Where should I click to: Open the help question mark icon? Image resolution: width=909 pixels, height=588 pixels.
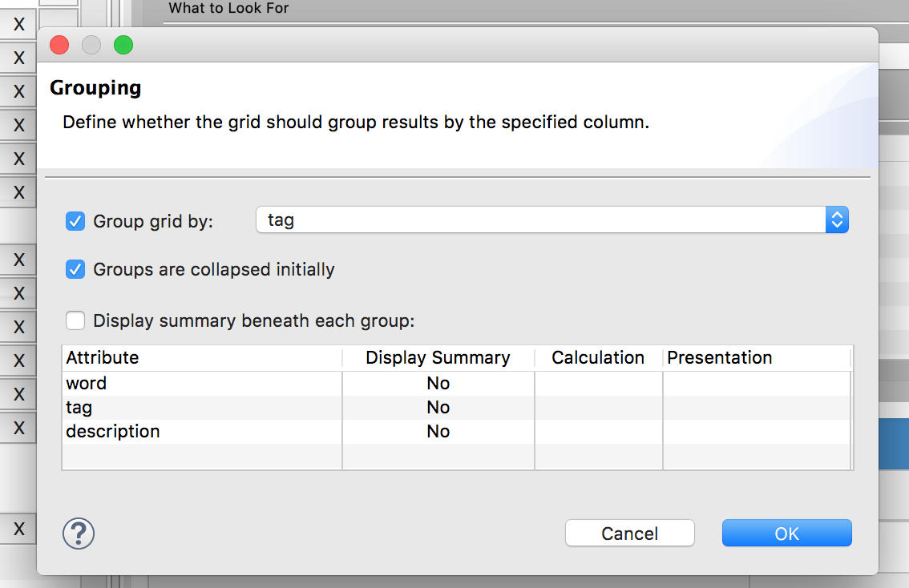[79, 534]
